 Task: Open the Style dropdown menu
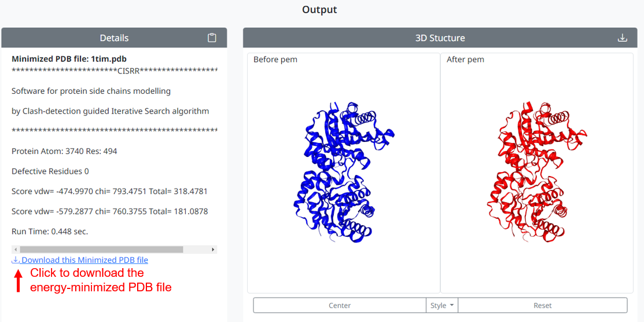pos(441,305)
